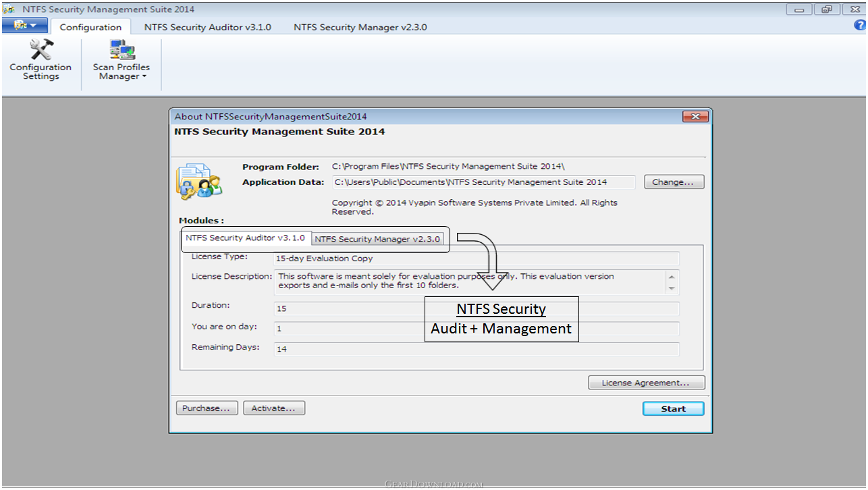Viewport: 868px width, 490px height.
Task: Click the Start button
Action: tap(673, 408)
